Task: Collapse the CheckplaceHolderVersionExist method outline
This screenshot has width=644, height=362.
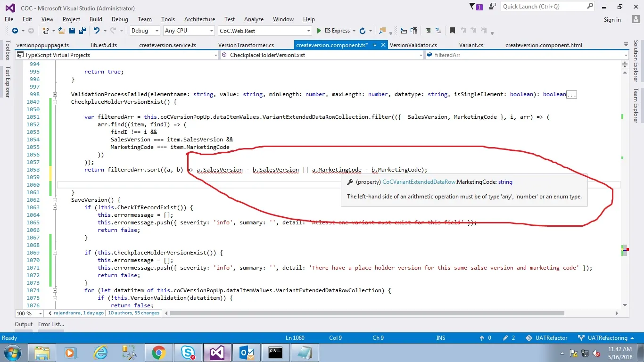Action: tap(55, 102)
